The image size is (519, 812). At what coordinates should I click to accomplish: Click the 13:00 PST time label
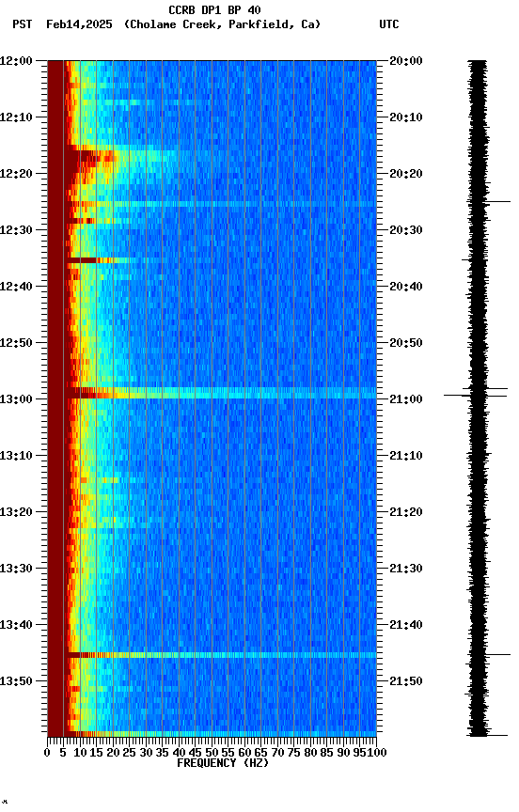[16, 399]
